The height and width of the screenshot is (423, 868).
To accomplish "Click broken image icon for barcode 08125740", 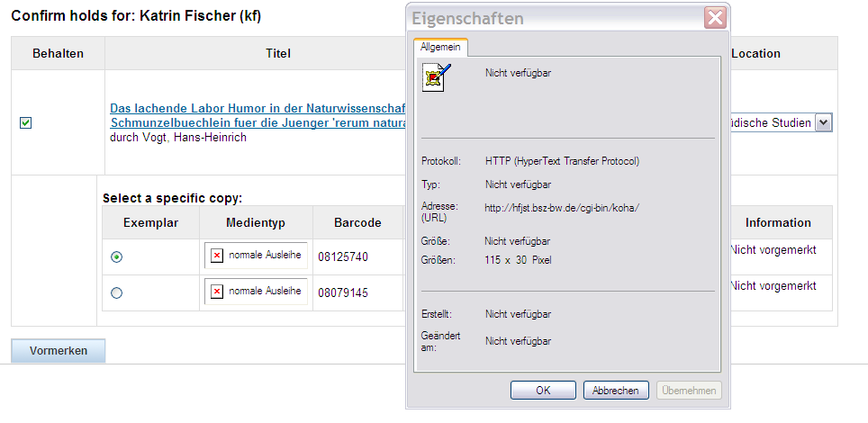I will click(x=217, y=256).
